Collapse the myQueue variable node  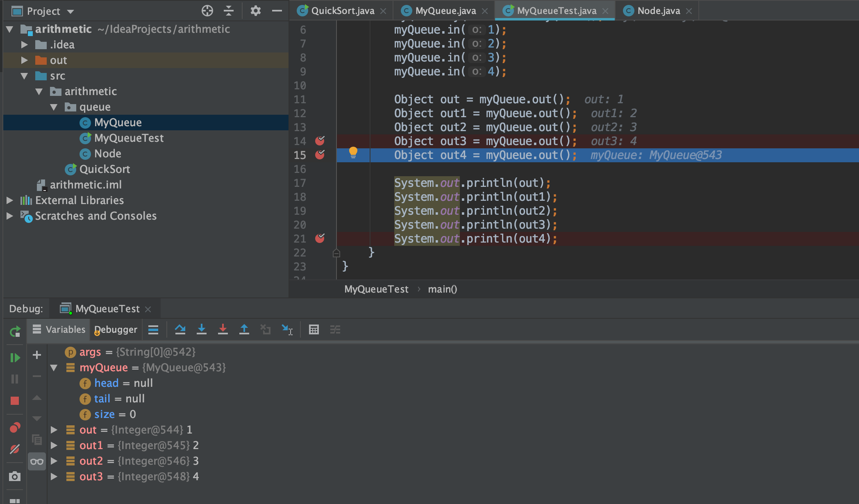(54, 368)
